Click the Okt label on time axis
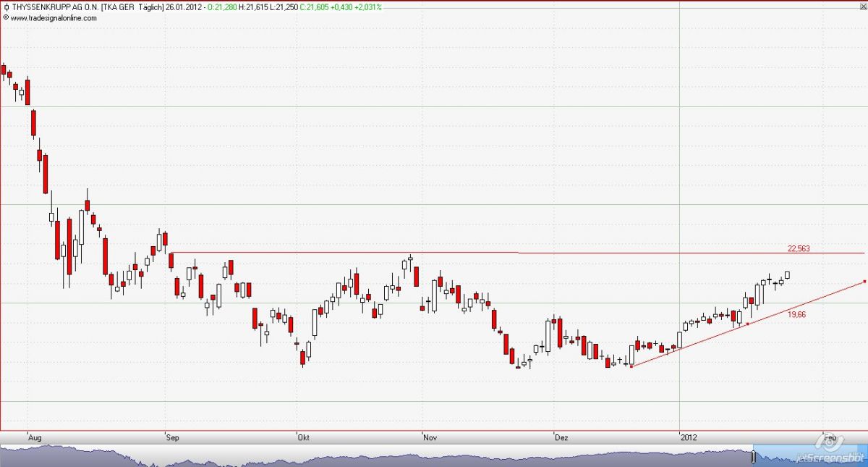The width and height of the screenshot is (868, 467). click(x=304, y=438)
